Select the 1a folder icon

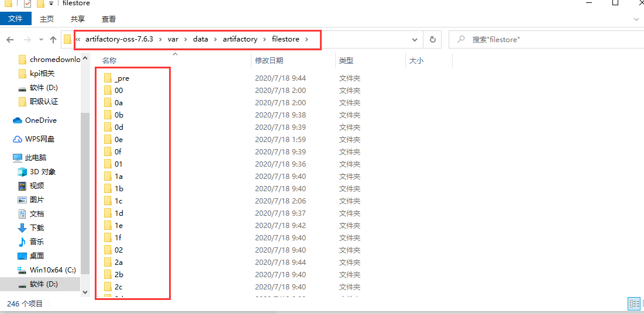pyautogui.click(x=108, y=177)
